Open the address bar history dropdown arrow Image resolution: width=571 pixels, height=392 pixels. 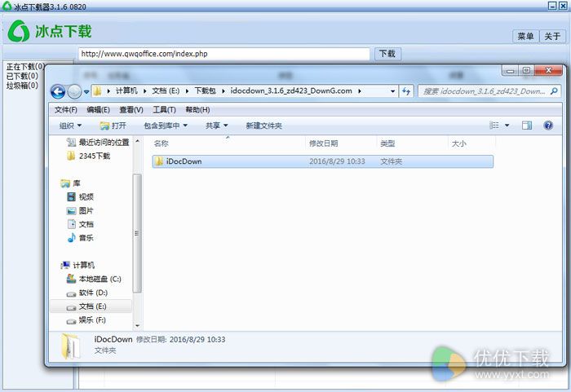392,91
